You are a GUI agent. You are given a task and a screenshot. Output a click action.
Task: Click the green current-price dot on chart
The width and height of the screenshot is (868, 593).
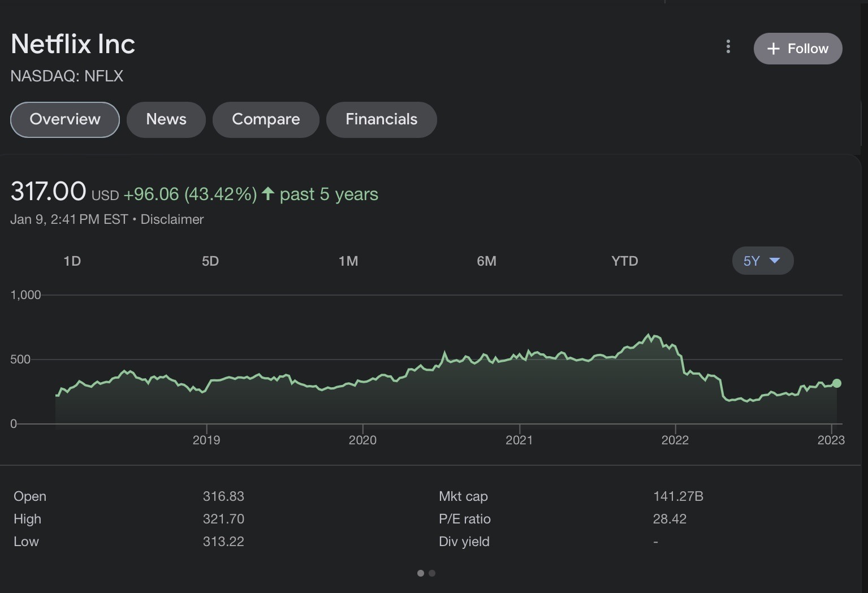837,383
